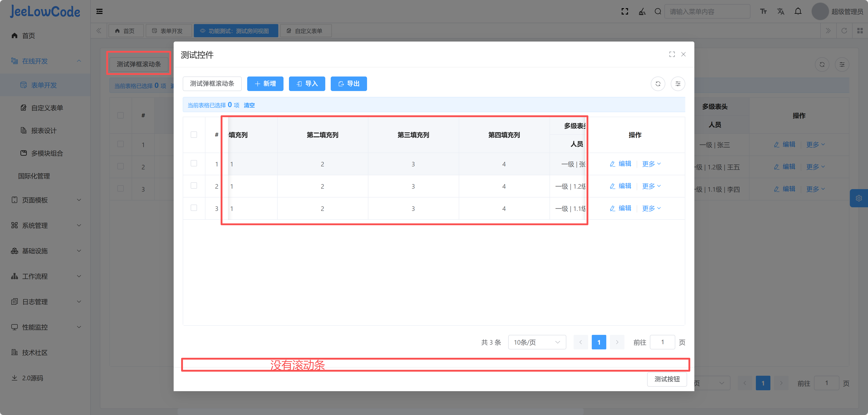The width and height of the screenshot is (868, 415).
Task: Tick the checkbox for row 3 in dialog
Action: point(194,208)
